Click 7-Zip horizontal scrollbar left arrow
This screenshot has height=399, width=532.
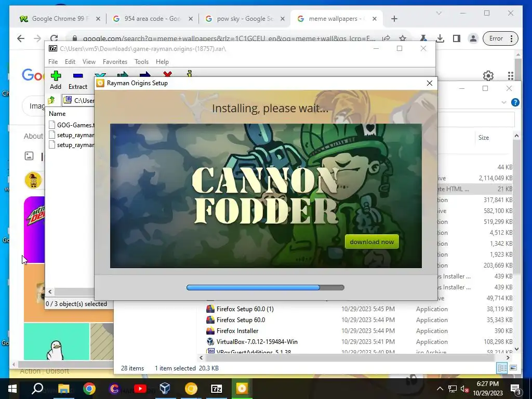(x=50, y=291)
